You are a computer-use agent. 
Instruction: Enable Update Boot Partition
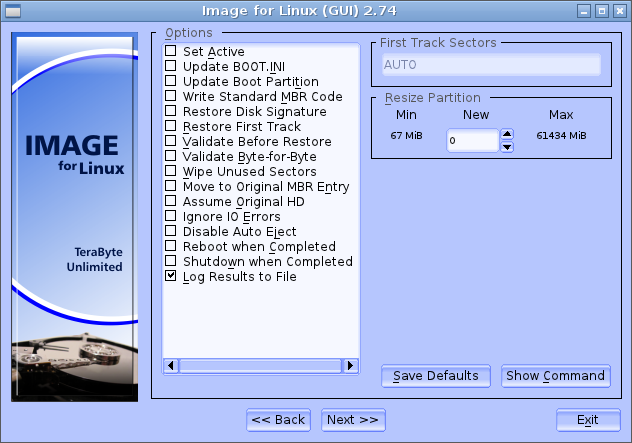point(170,81)
